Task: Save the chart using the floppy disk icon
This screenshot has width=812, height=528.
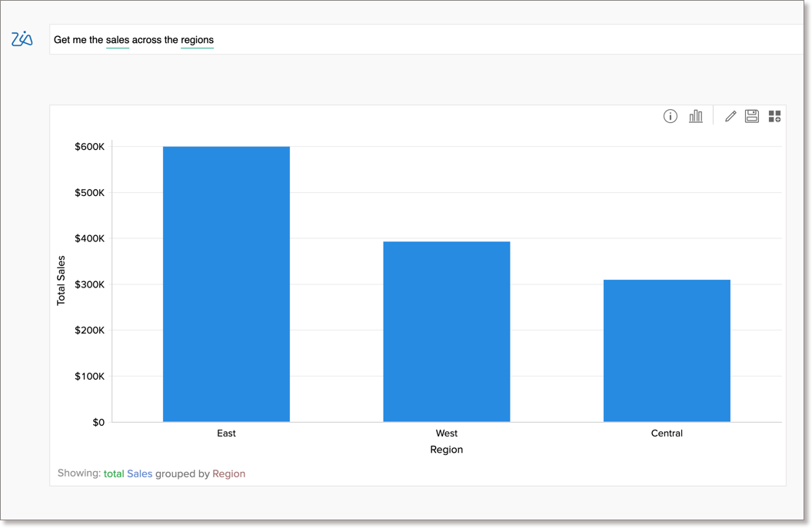Action: pos(751,115)
